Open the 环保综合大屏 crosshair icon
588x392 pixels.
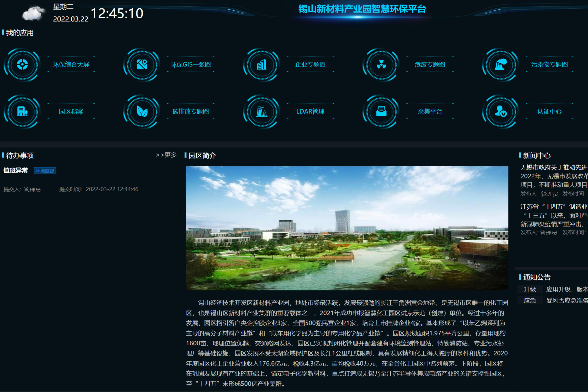pos(22,65)
